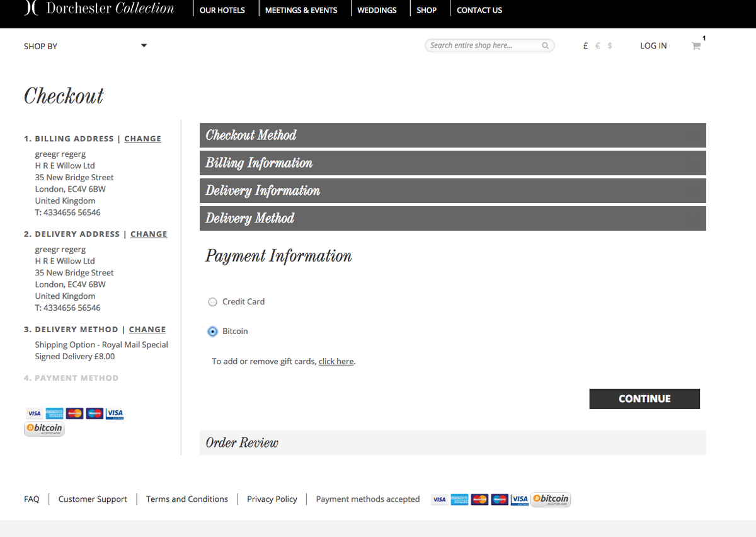Viewport: 756px width, 537px height.
Task: Open the Contact Us menu item
Action: click(x=479, y=10)
